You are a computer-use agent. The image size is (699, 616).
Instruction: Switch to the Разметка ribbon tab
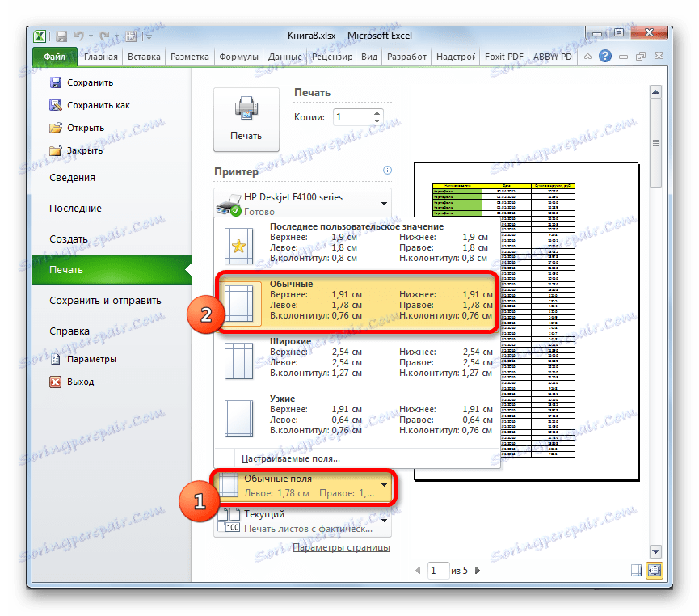(x=189, y=57)
